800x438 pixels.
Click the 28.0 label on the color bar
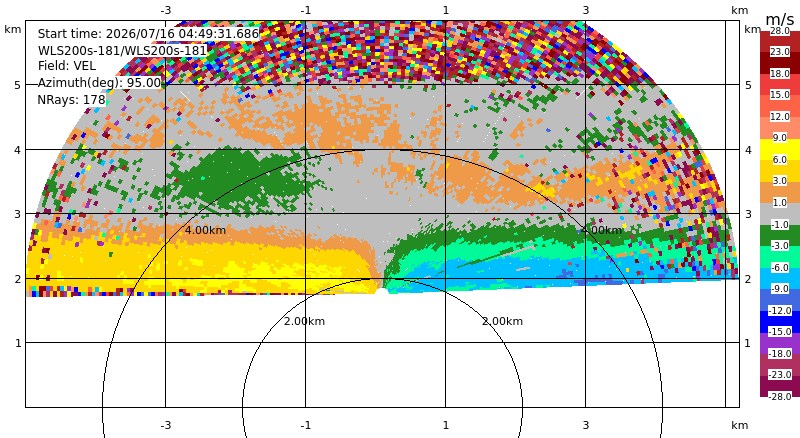(x=780, y=31)
